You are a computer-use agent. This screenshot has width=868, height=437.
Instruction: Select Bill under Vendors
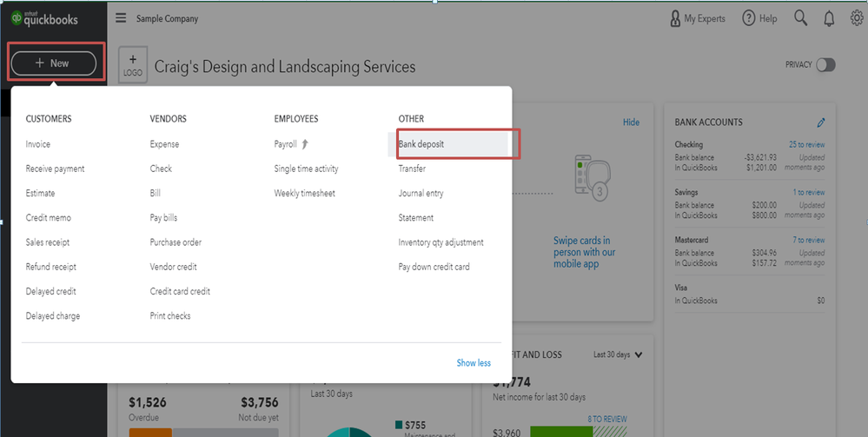[155, 193]
